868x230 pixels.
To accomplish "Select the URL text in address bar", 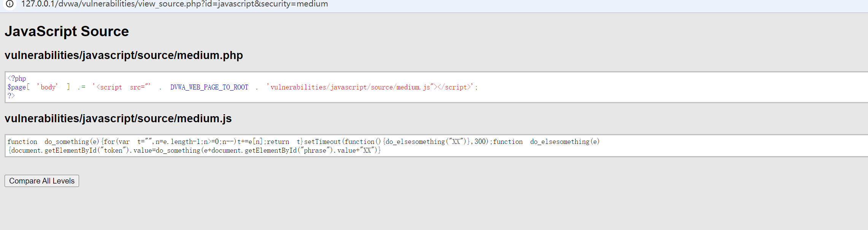I will coord(175,4).
